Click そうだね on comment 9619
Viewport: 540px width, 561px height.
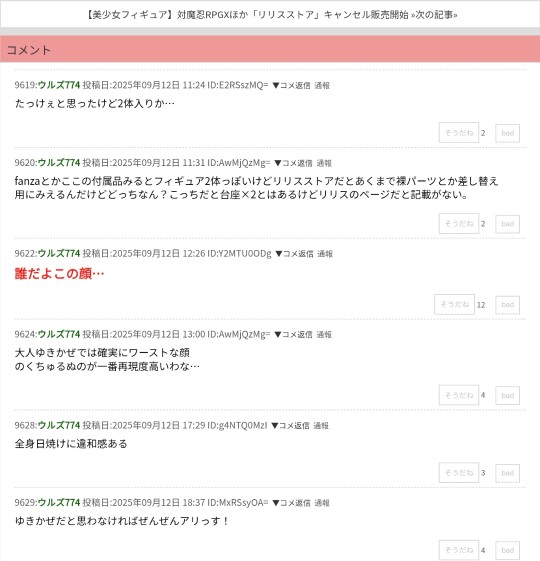point(459,133)
